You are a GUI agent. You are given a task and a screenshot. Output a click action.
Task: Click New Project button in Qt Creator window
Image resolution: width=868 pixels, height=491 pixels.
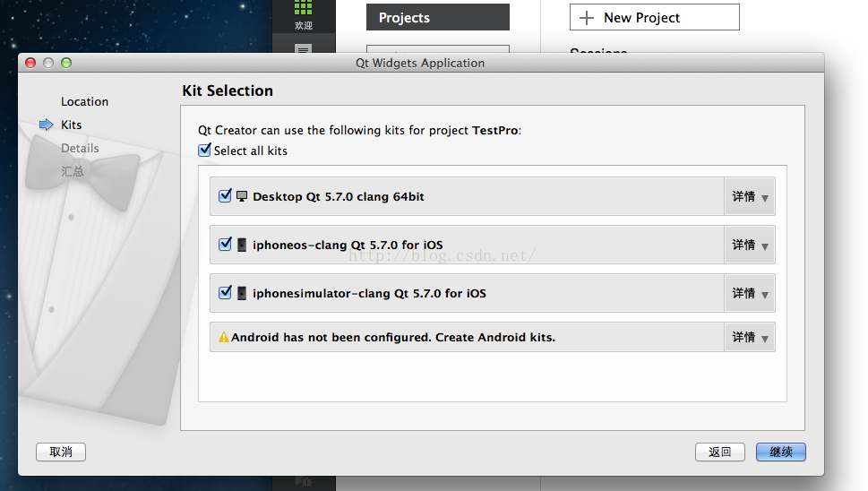coord(654,17)
